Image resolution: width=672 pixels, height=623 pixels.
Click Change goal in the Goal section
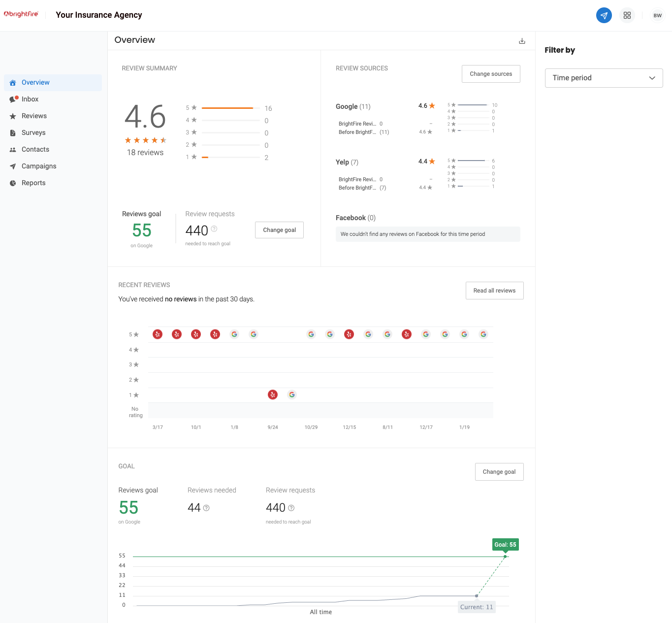click(499, 472)
